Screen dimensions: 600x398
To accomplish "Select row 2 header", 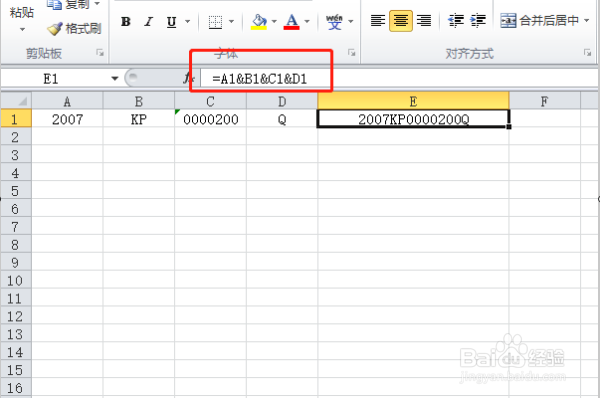I will click(x=16, y=137).
